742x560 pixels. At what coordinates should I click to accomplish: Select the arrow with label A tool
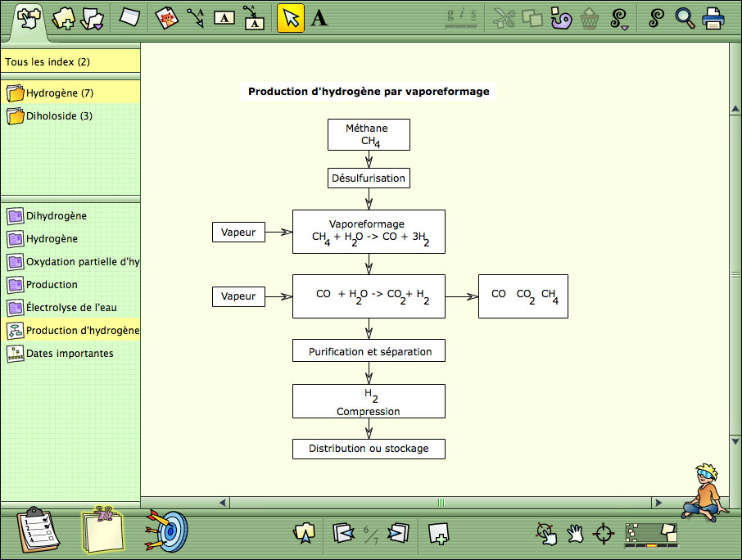[x=196, y=18]
